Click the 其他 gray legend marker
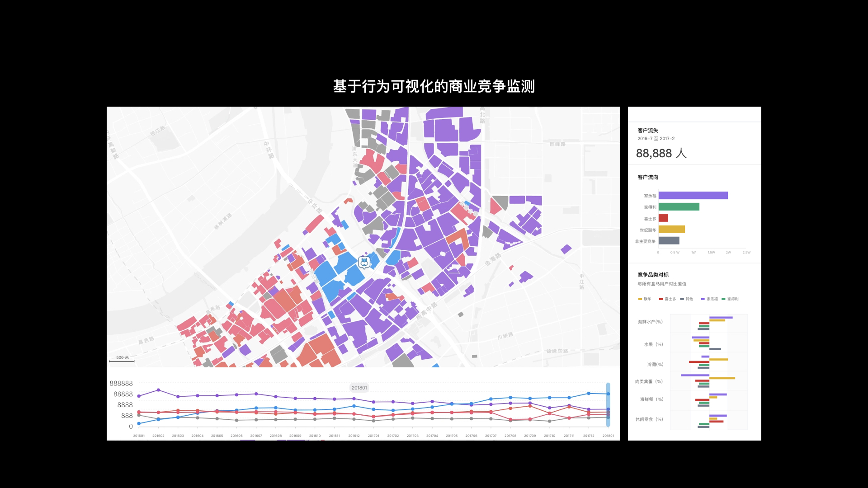 (682, 299)
